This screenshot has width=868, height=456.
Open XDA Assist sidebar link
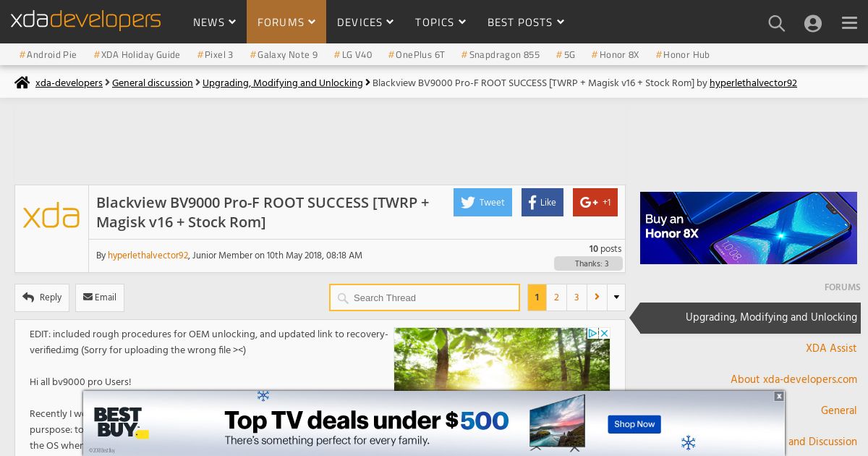[831, 348]
